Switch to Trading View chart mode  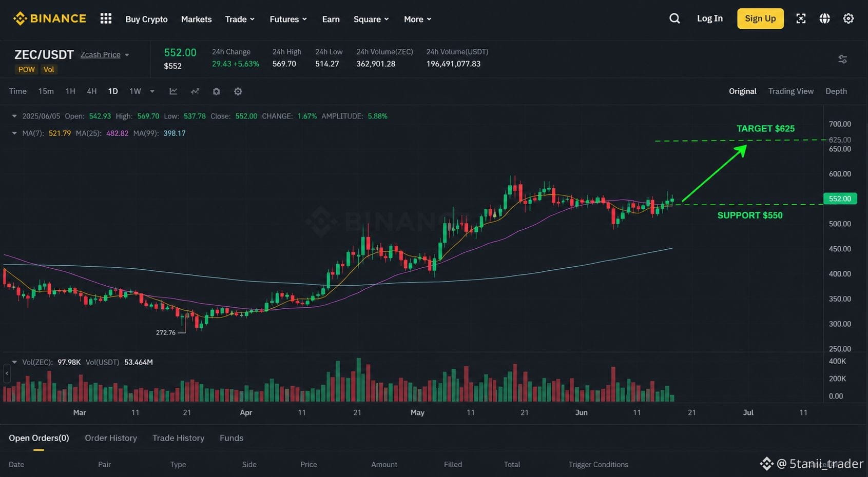pos(790,91)
